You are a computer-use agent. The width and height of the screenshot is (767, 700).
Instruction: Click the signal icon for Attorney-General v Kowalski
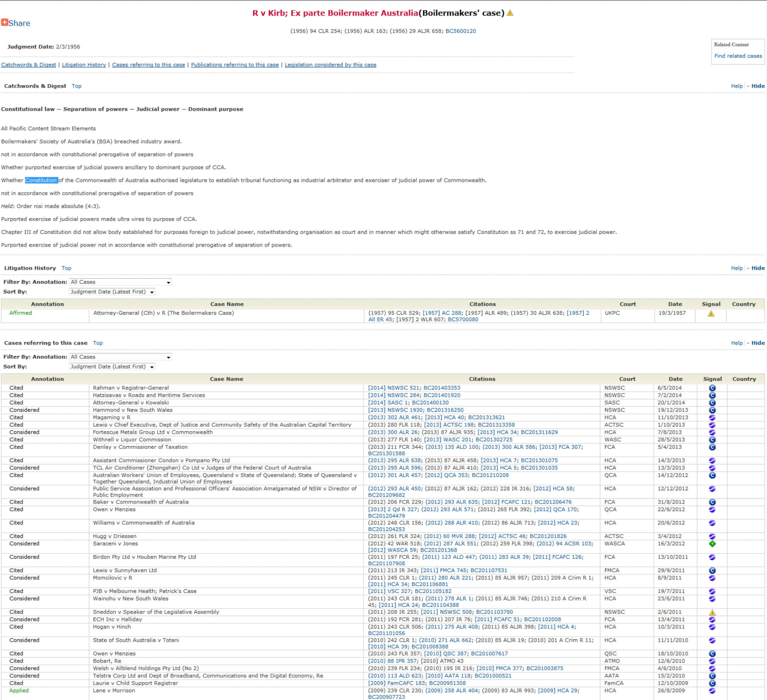tap(712, 403)
